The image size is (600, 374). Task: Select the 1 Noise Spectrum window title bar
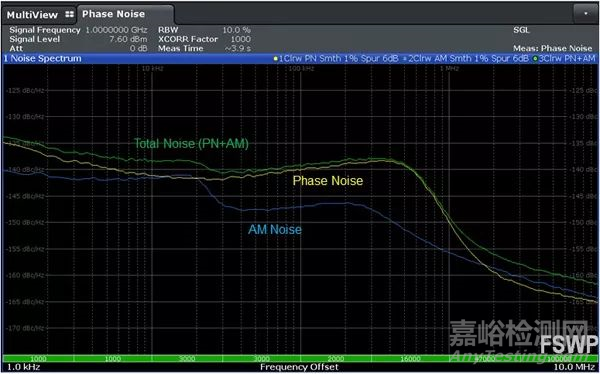click(300, 59)
